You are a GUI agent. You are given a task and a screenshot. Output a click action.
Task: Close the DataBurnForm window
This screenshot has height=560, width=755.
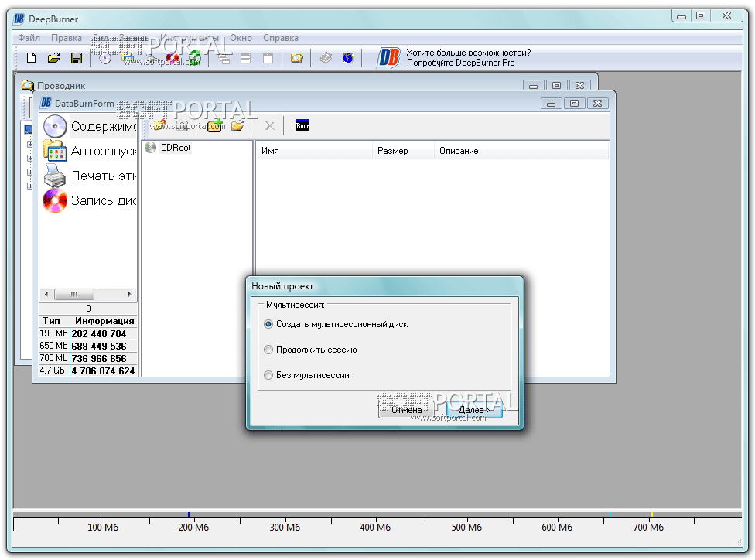pyautogui.click(x=597, y=103)
